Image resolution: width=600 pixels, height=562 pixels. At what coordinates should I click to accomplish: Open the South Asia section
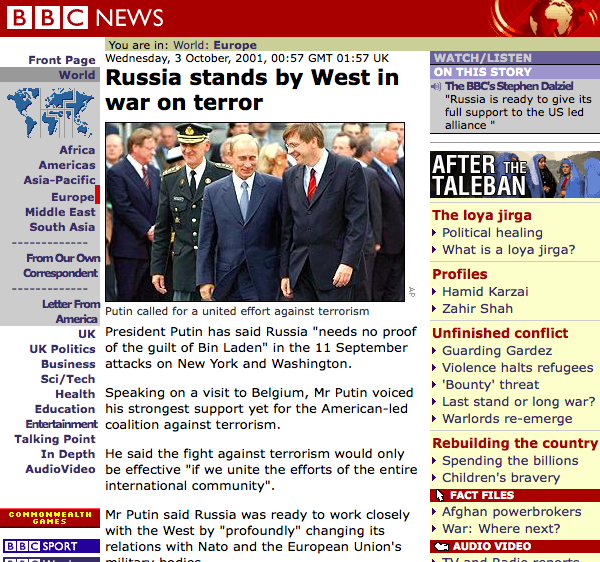[x=62, y=227]
